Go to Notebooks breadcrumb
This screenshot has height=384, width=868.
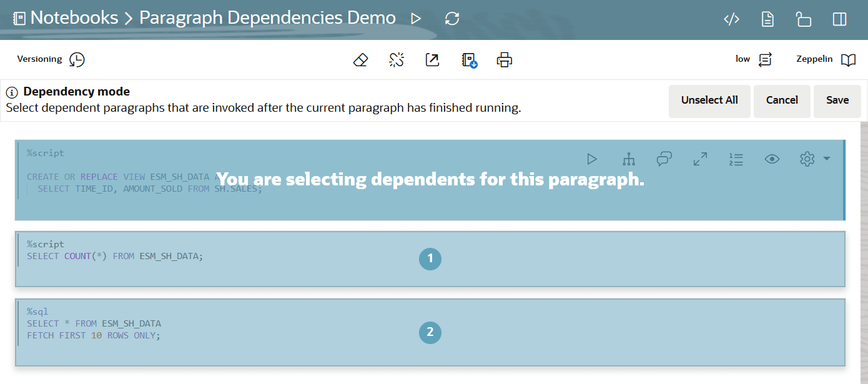pos(74,18)
